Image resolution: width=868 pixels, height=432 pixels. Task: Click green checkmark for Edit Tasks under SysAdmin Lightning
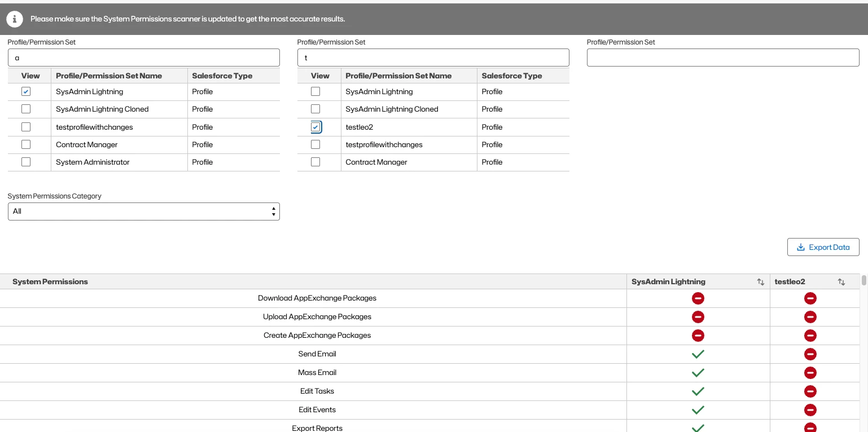tap(698, 391)
